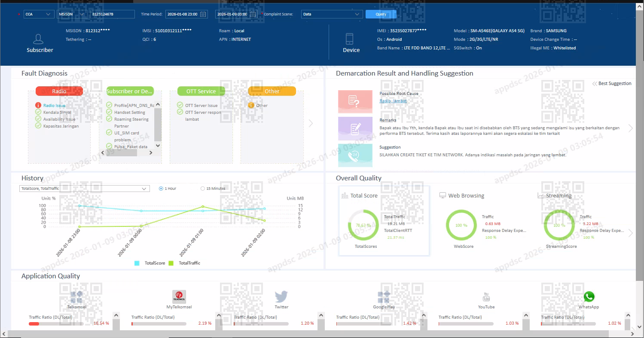Select the Twitter bird icon
The image size is (644, 338).
coord(281,297)
